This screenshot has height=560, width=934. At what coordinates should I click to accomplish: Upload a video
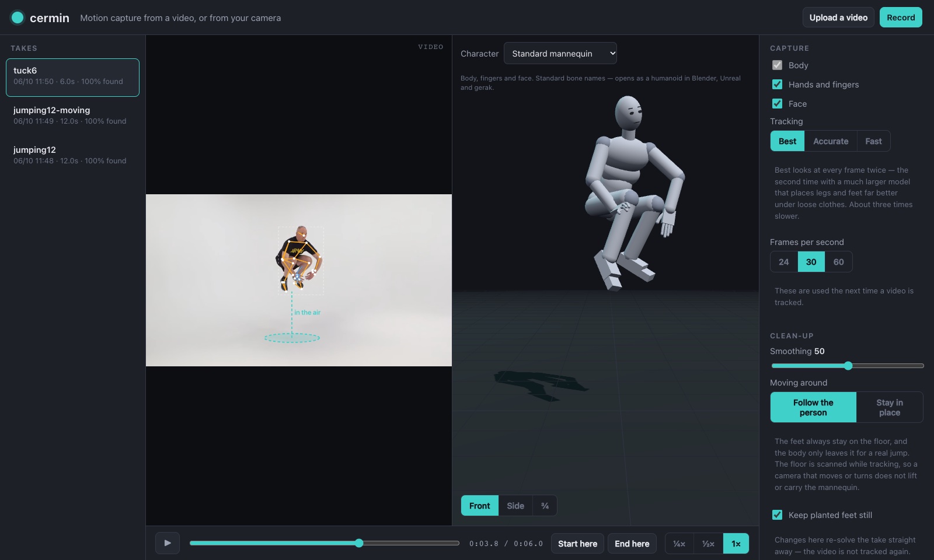(x=838, y=17)
